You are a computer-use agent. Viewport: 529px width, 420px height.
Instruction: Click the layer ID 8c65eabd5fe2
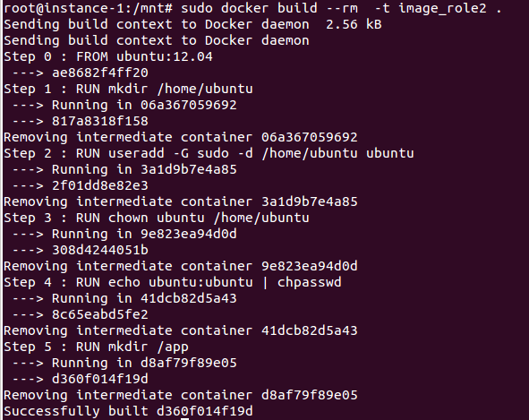coord(100,314)
